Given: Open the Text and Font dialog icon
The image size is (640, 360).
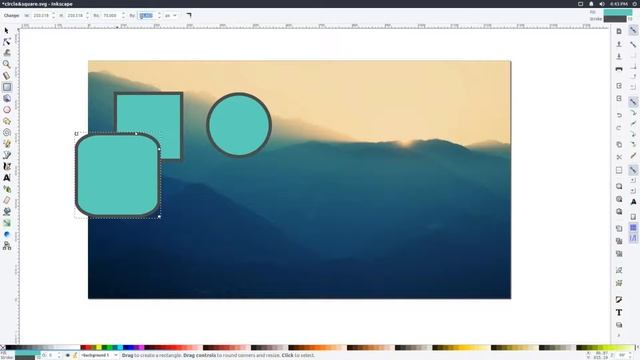Looking at the screenshot, I should click(x=619, y=312).
